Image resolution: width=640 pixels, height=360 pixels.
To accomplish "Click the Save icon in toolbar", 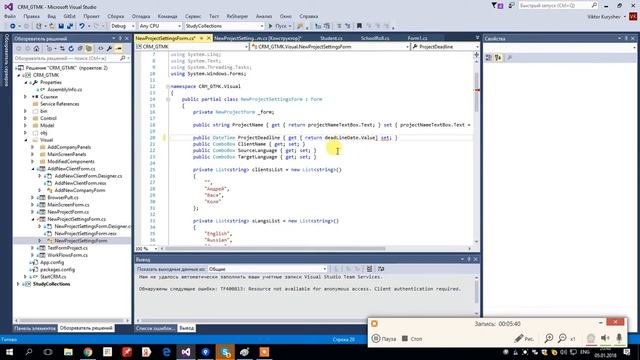I will tap(61, 26).
